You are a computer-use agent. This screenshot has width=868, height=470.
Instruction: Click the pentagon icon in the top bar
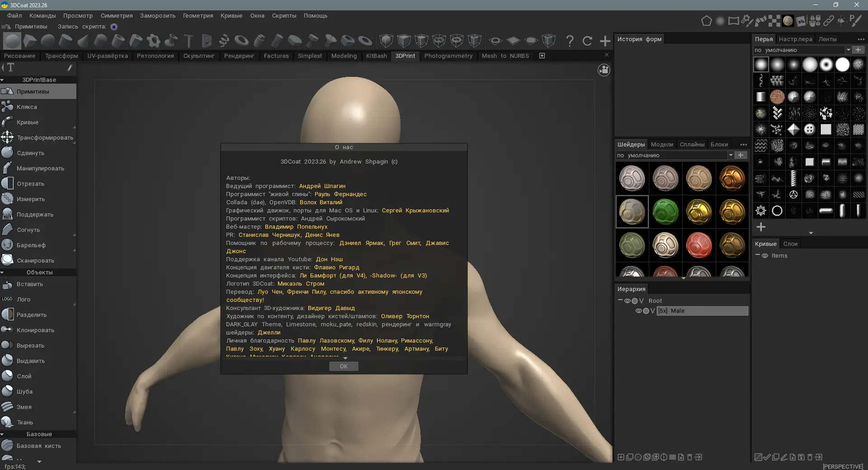click(x=706, y=21)
